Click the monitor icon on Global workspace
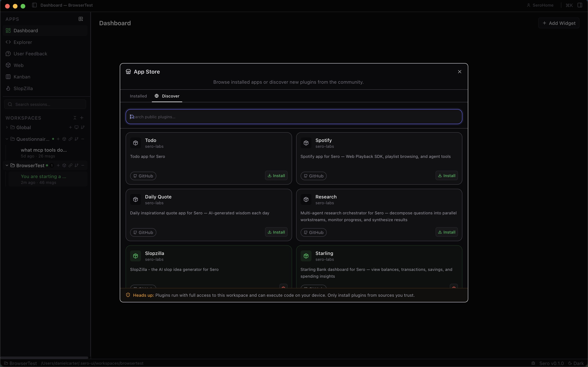Screen dimensions: 588x367 tap(77, 127)
